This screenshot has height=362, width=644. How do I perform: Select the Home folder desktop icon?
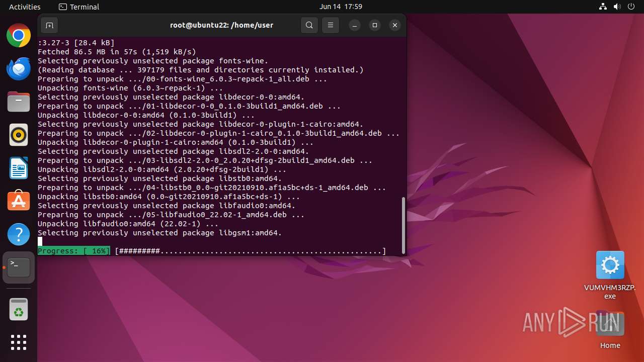pos(610,329)
